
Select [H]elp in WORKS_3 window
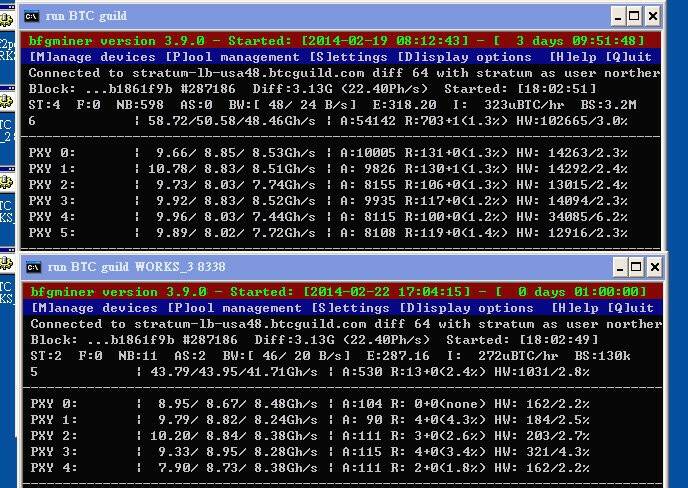click(x=574, y=308)
